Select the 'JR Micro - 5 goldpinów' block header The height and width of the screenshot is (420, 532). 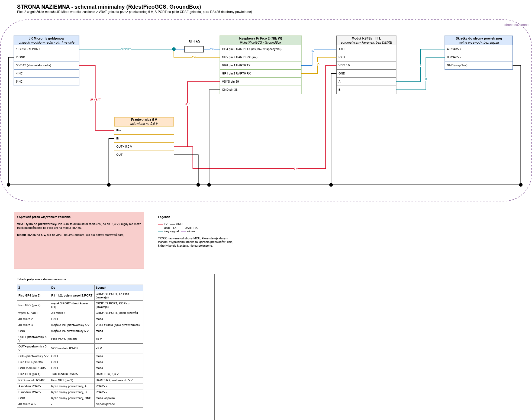pos(46,40)
